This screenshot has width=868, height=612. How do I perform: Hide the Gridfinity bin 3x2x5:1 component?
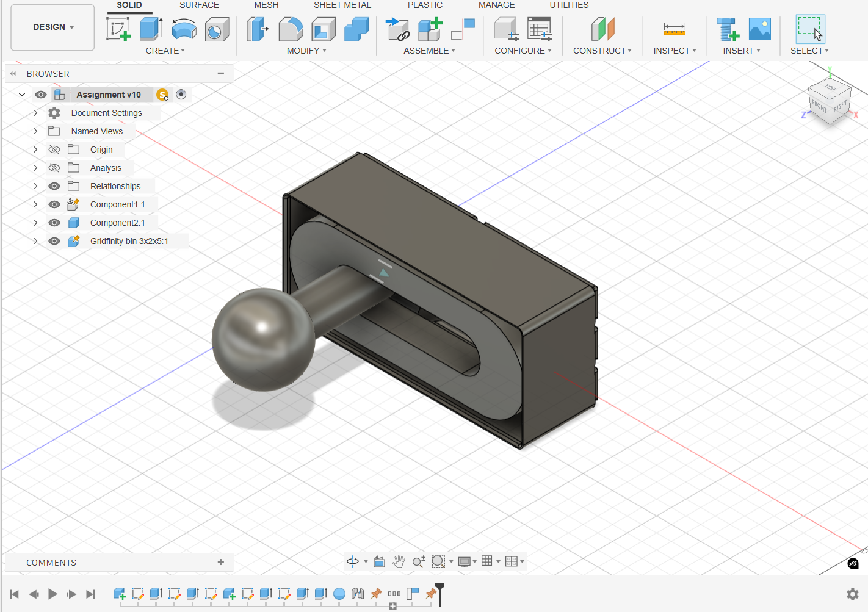point(54,241)
